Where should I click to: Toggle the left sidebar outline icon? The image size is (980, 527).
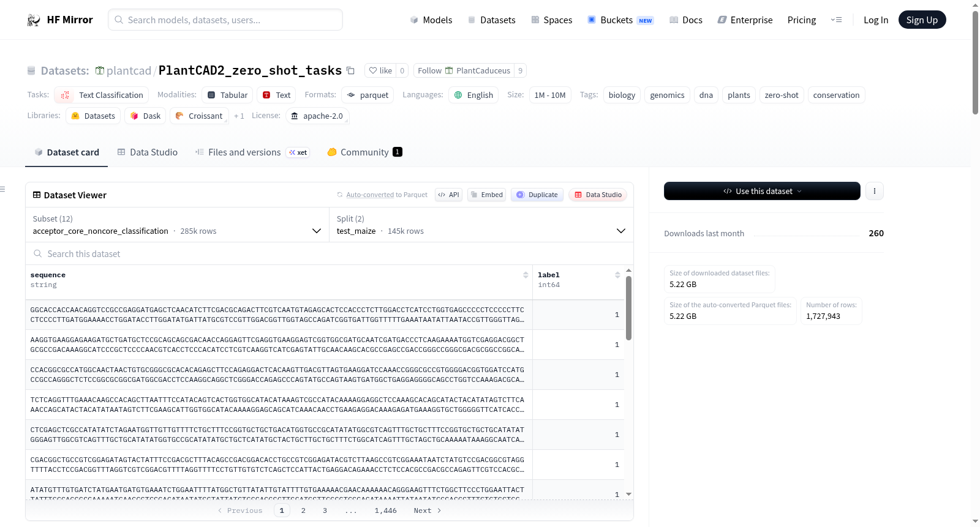[3, 189]
